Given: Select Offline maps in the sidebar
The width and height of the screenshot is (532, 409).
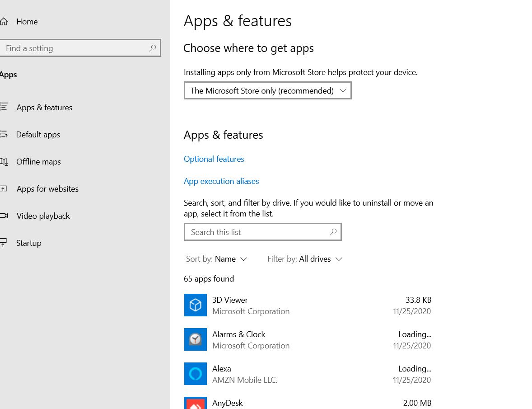Looking at the screenshot, I should pyautogui.click(x=39, y=161).
